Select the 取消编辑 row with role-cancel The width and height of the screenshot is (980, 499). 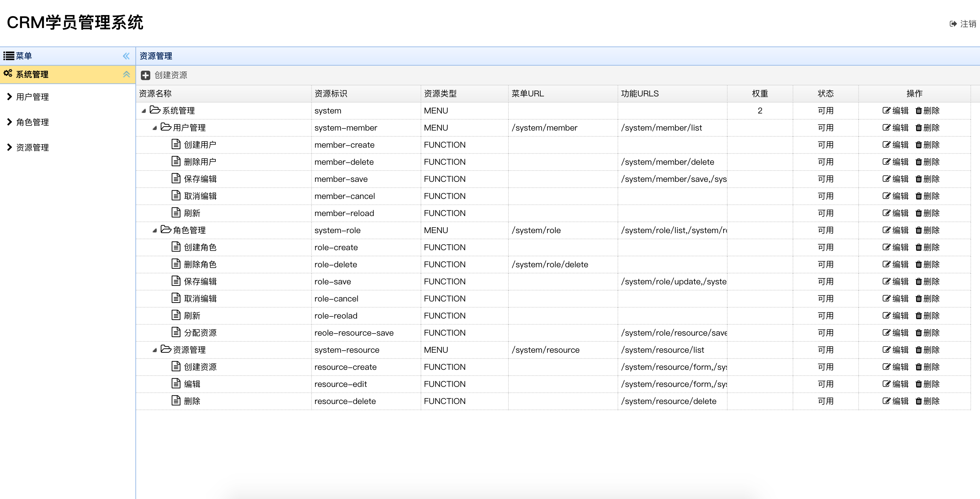(554, 299)
